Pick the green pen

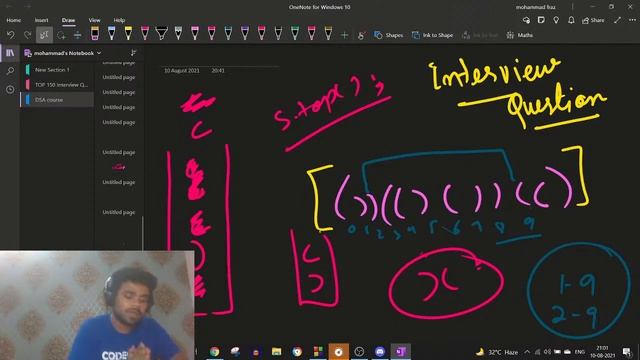point(295,33)
